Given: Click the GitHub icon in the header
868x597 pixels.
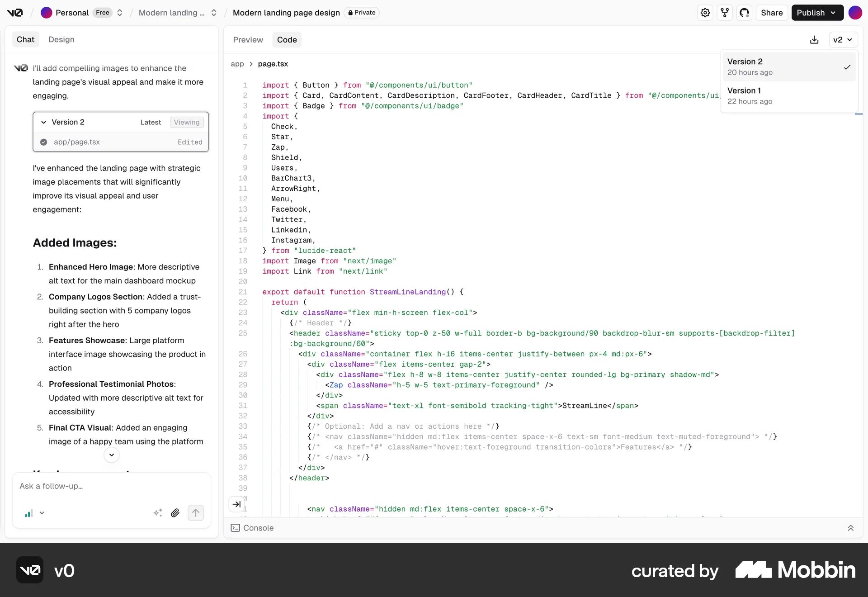Looking at the screenshot, I should [745, 13].
